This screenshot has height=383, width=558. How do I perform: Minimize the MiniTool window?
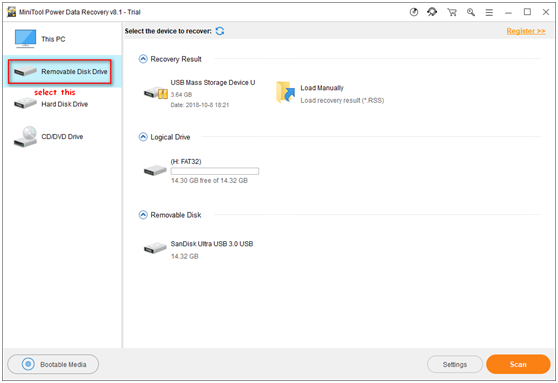tap(508, 12)
